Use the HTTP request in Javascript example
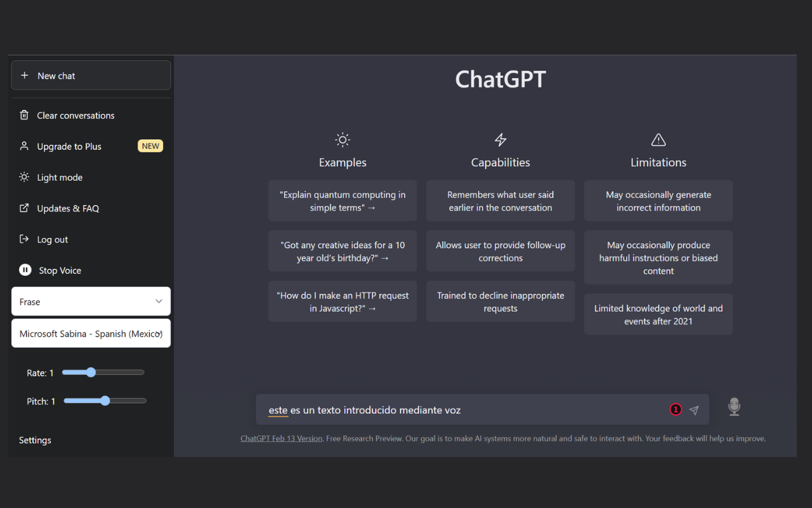The height and width of the screenshot is (508, 812). tap(343, 301)
